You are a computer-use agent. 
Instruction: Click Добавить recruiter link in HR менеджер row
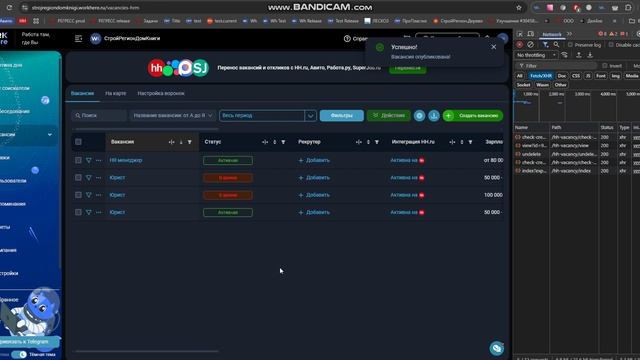click(314, 160)
